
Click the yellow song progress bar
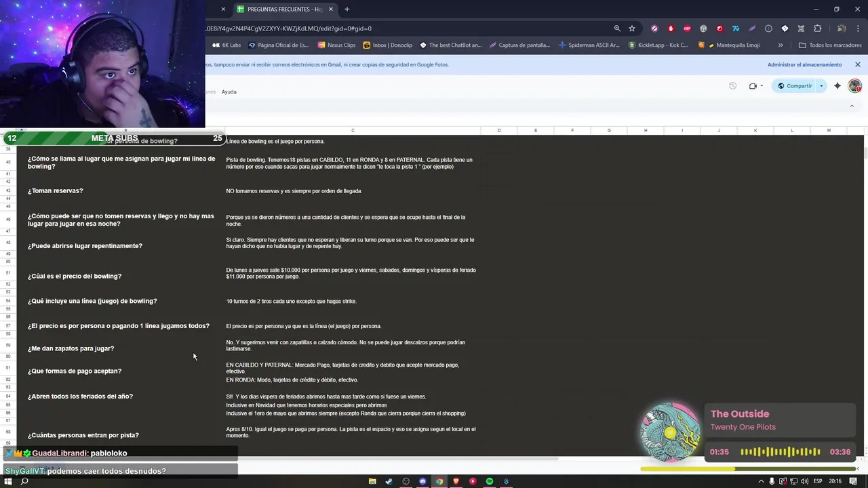click(x=748, y=468)
